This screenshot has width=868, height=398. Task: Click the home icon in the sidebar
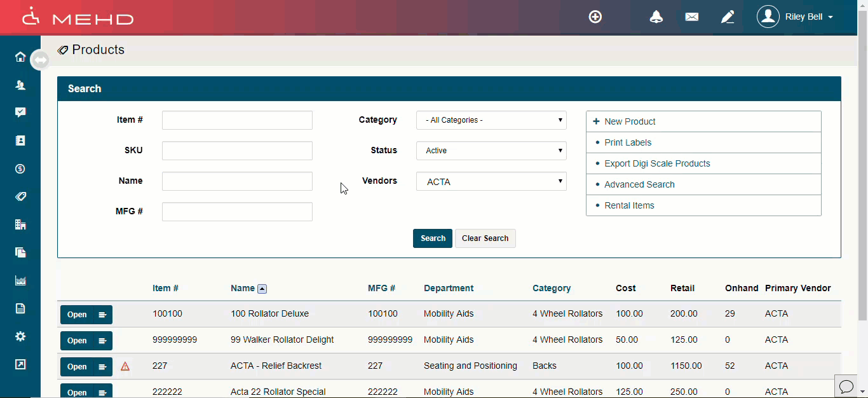point(20,57)
